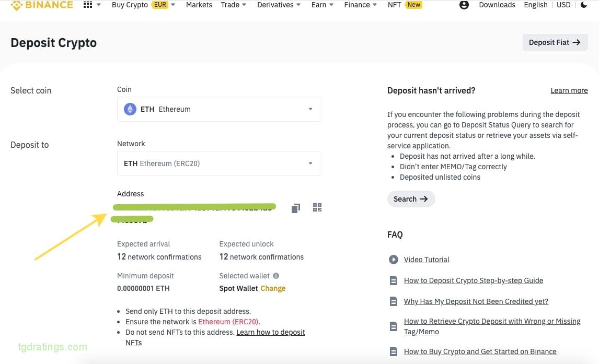This screenshot has width=599, height=364.
Task: Show the address QR code
Action: click(317, 207)
